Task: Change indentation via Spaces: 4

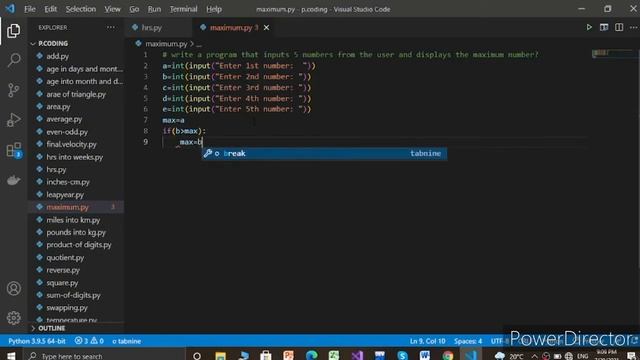Action: pos(468,341)
